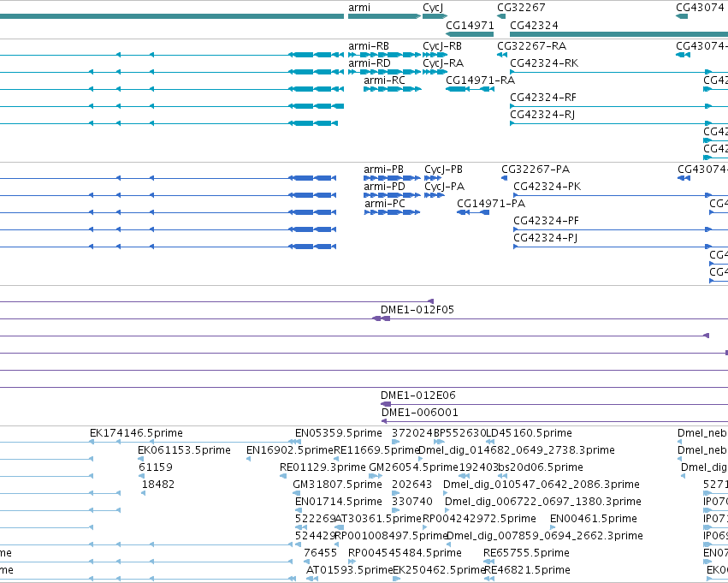
Task: Select transcript armi-RB
Action: (384, 55)
